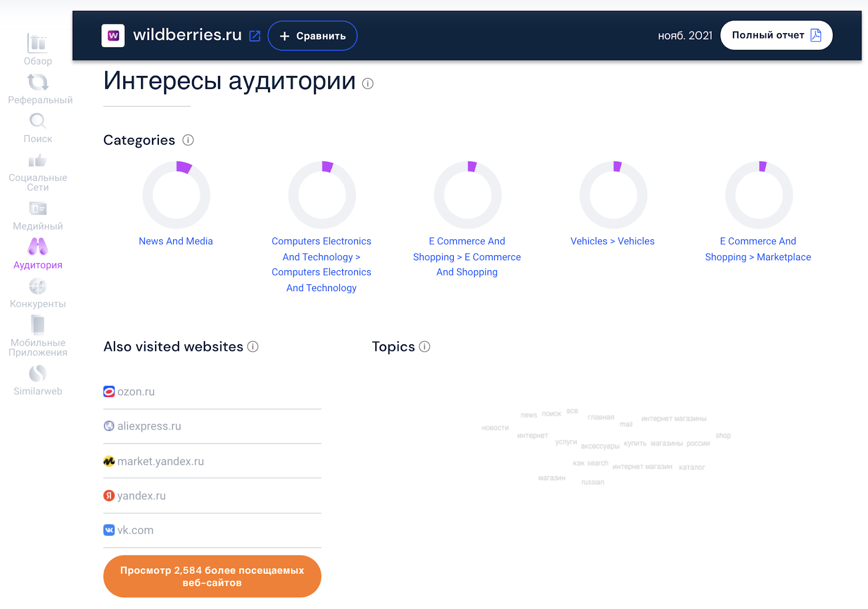Click the wildberries.ru site title

[187, 35]
